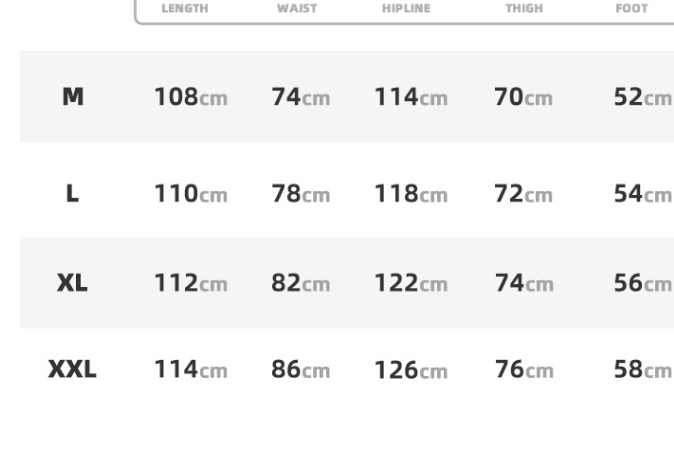Click the HIPLINE column header
Viewport: 674px width, 470px height.
point(406,8)
